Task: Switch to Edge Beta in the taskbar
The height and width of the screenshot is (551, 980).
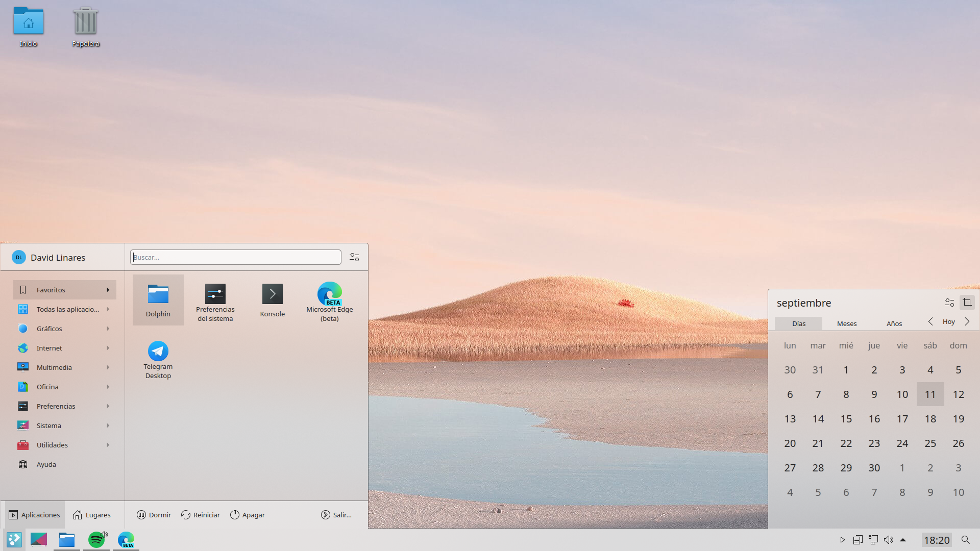Action: coord(126,540)
